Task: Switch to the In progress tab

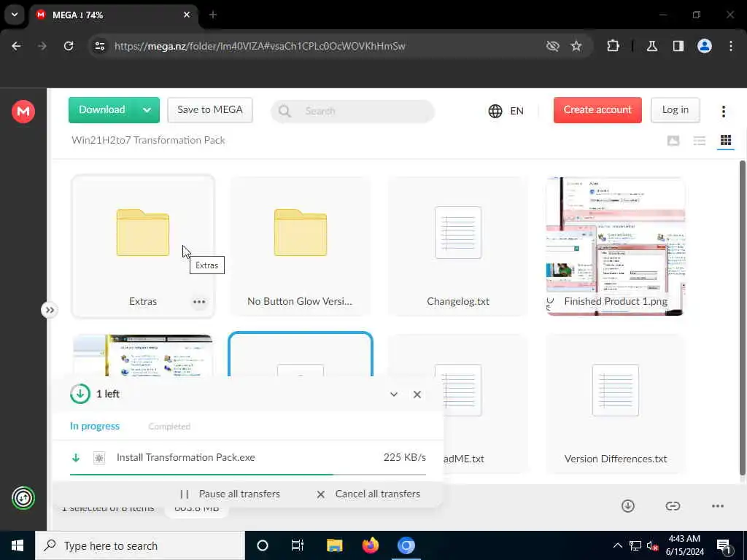Action: tap(95, 426)
